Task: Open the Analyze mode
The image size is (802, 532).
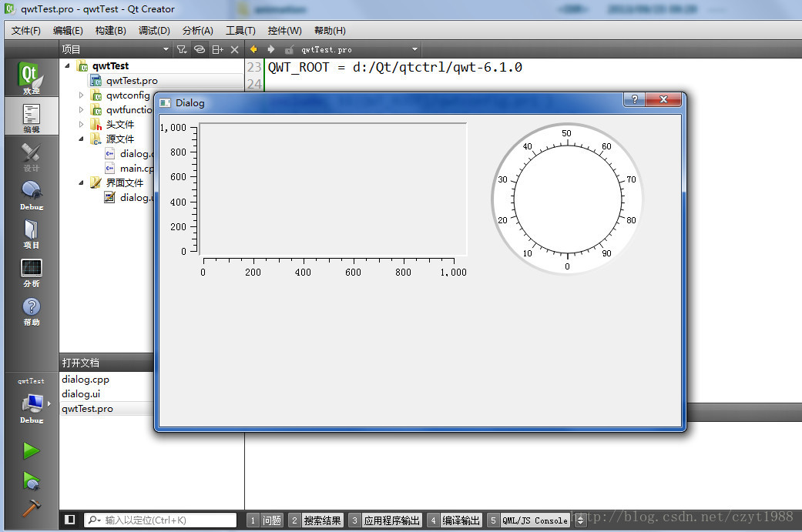Action: point(31,273)
